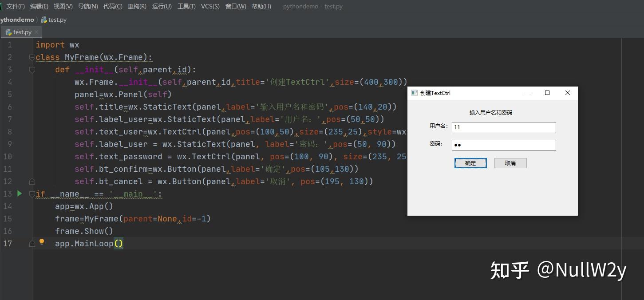Click 'app=wx.App()' on line 14
This screenshot has height=300, width=644.
(84, 206)
